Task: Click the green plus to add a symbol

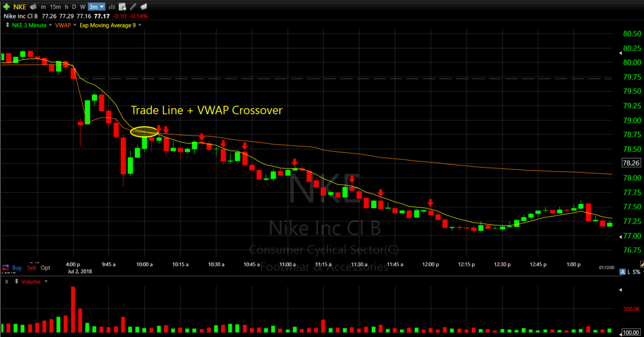Action: (x=6, y=7)
